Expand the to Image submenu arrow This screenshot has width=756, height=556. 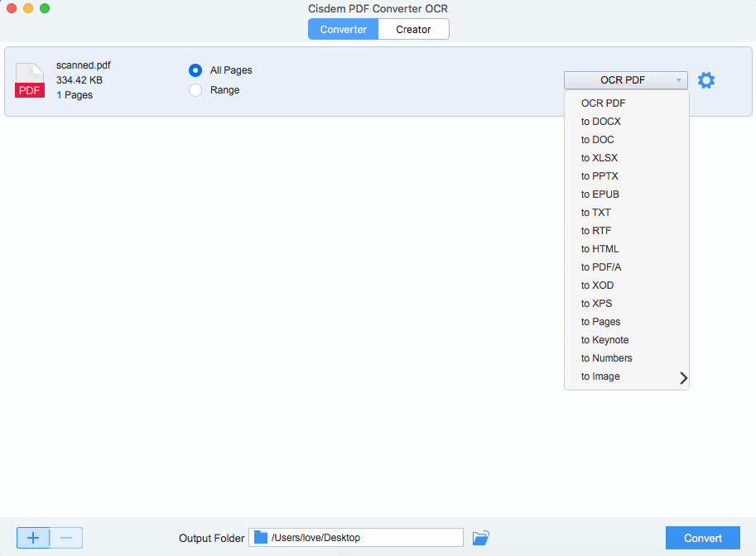[683, 378]
